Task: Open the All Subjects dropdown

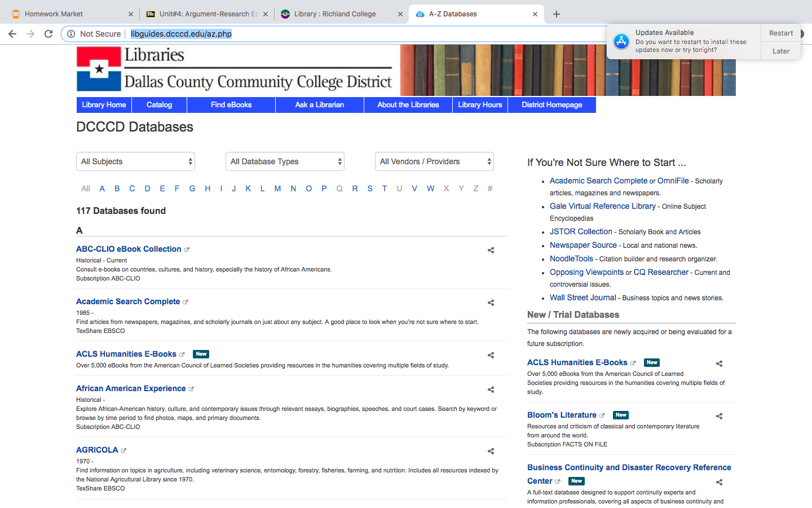Action: (135, 161)
